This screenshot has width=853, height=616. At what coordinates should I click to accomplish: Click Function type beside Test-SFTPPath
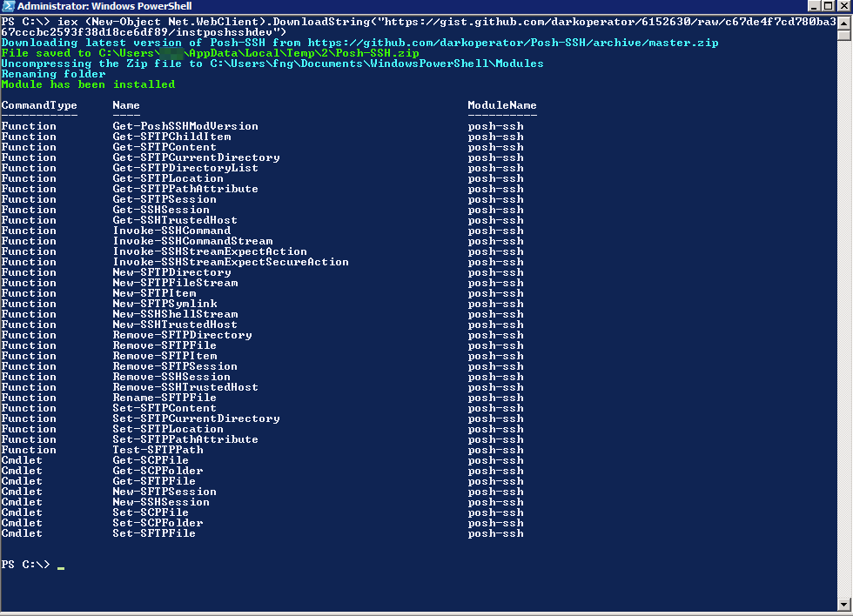coord(29,450)
